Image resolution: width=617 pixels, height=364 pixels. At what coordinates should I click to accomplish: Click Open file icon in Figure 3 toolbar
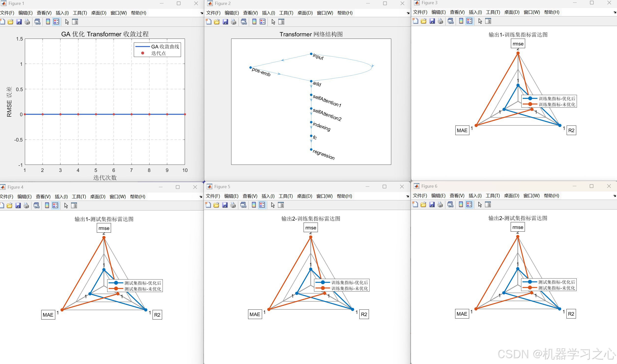pyautogui.click(x=423, y=21)
